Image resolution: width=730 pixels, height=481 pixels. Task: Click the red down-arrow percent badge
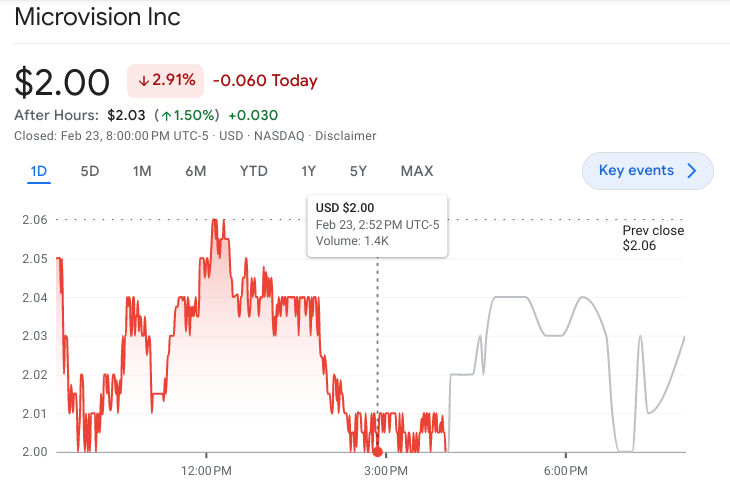click(165, 80)
